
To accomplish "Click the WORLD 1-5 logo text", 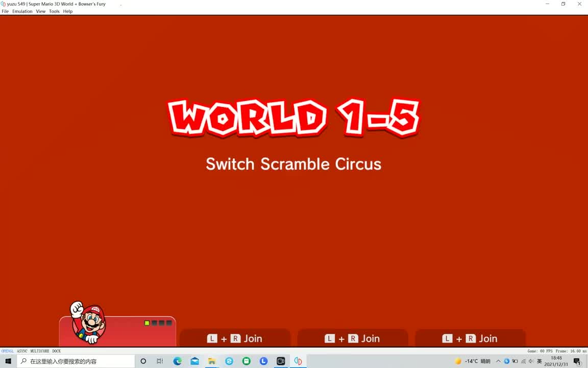I will click(x=293, y=118).
